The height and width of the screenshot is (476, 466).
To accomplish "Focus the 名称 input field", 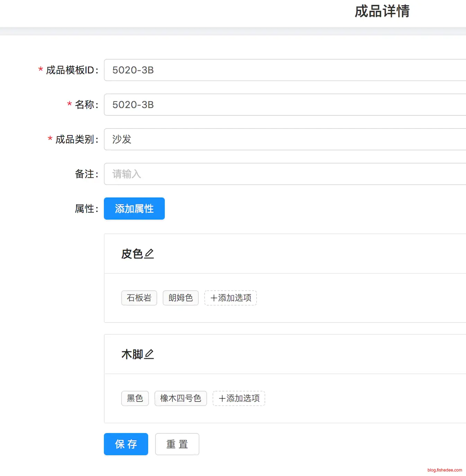I will click(284, 105).
